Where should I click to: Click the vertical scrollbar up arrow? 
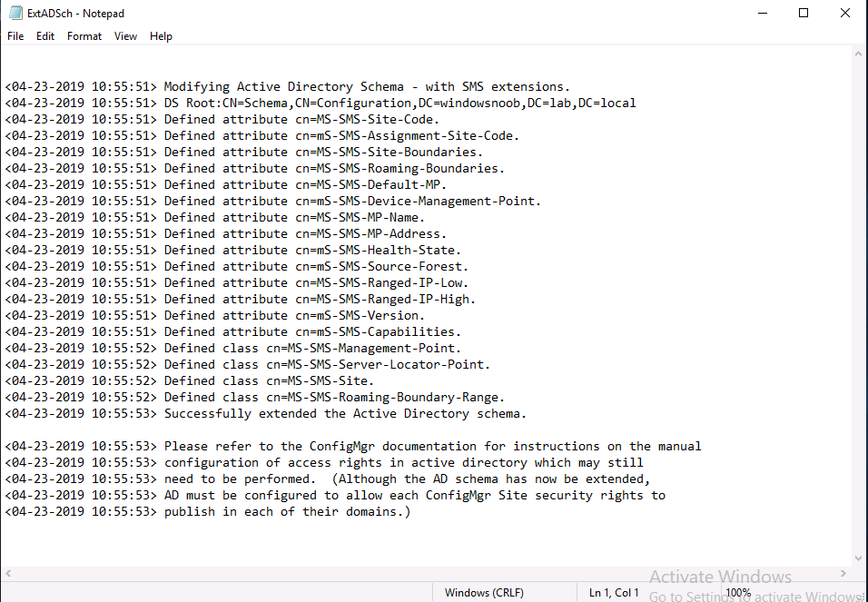click(859, 54)
